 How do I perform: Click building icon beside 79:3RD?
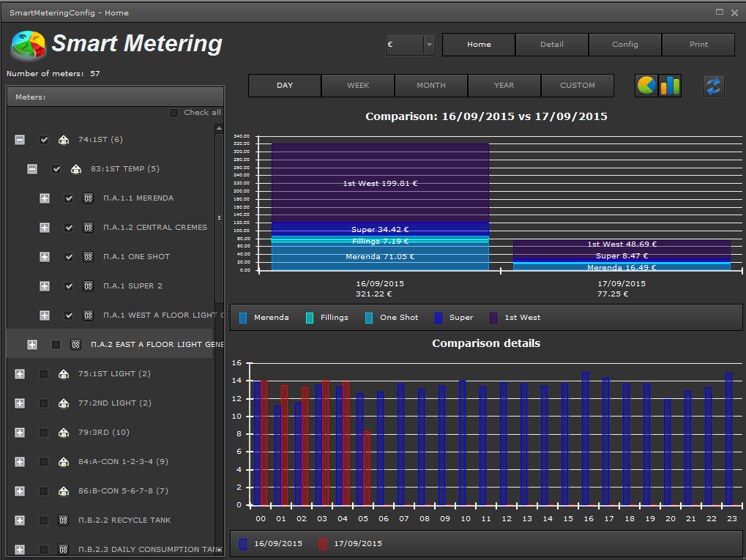64,433
